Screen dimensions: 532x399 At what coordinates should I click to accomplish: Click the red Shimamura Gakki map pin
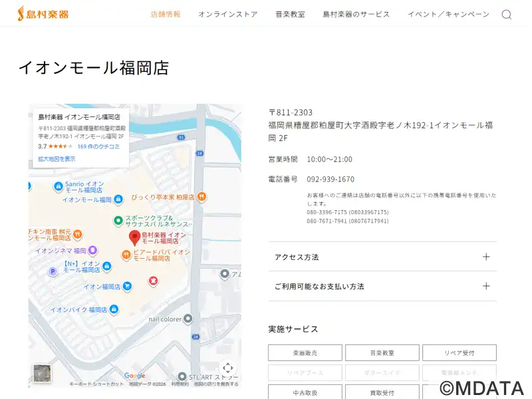coord(135,238)
